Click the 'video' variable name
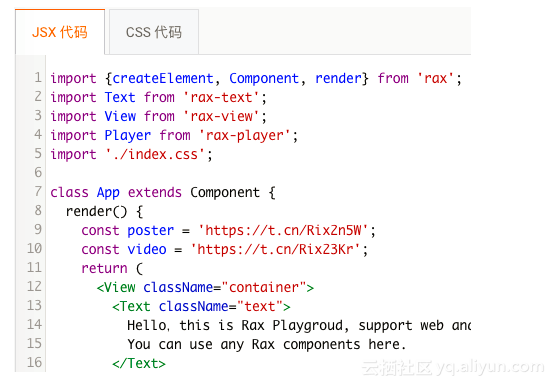Screen dimensions: 555x387 (147, 250)
